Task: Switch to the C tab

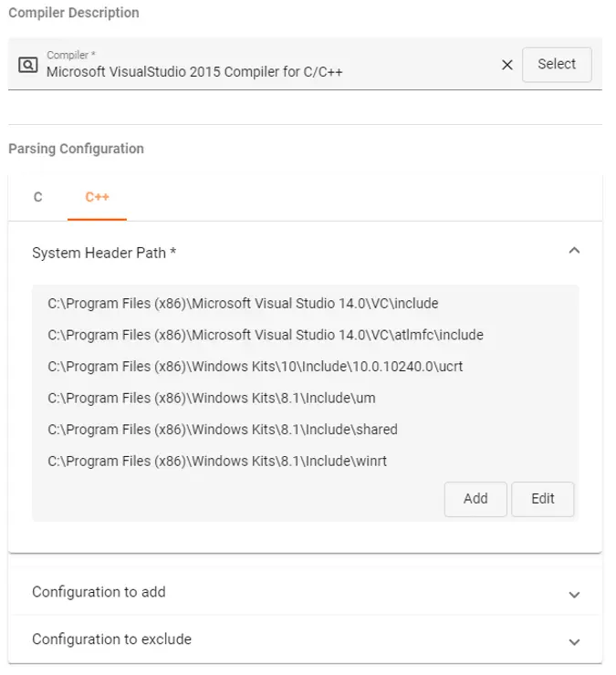Action: 37,197
